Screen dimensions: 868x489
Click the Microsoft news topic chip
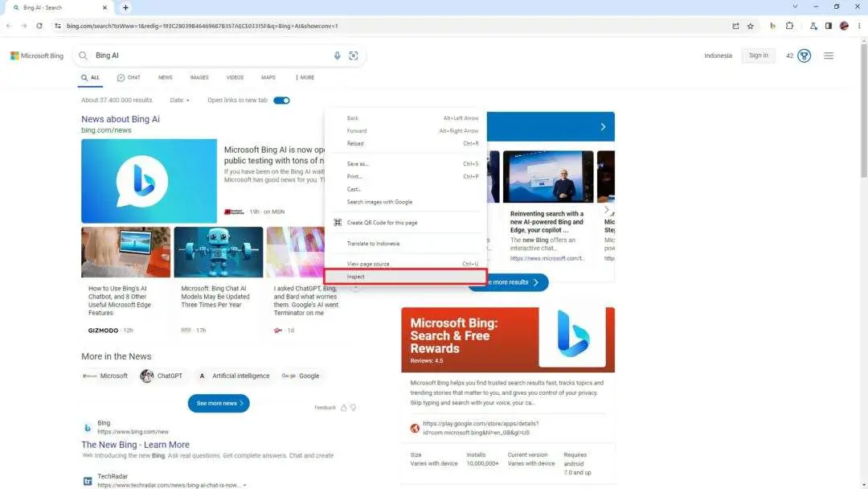point(105,376)
